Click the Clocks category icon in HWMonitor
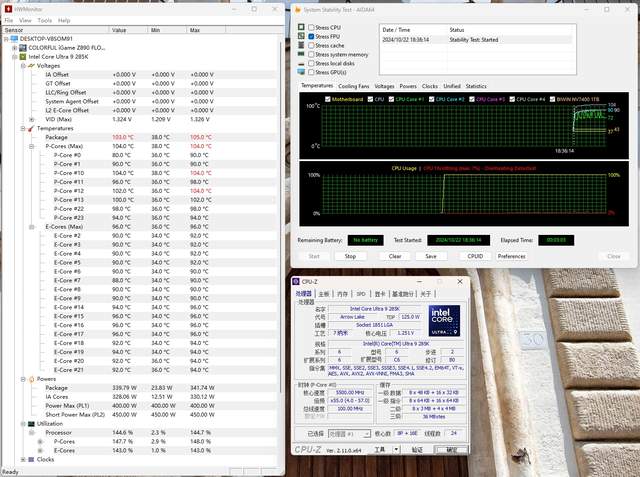This screenshot has height=477, width=640. tap(31, 459)
